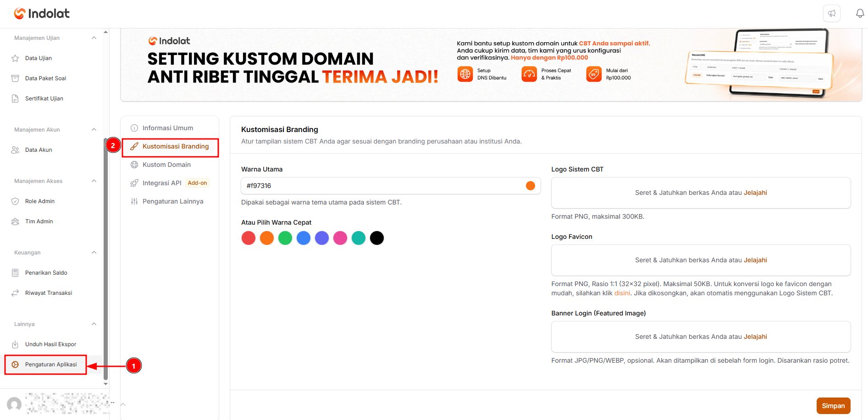
Task: Collapse the Manajemen Akses section
Action: (x=94, y=181)
